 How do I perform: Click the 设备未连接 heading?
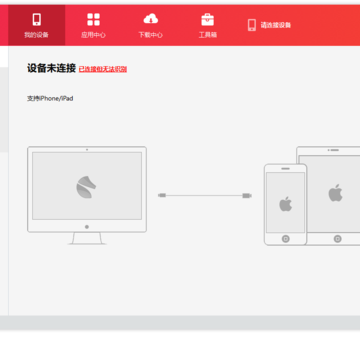(51, 68)
